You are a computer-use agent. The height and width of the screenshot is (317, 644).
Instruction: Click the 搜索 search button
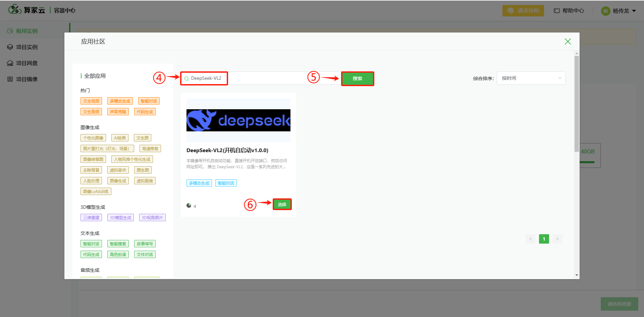358,78
